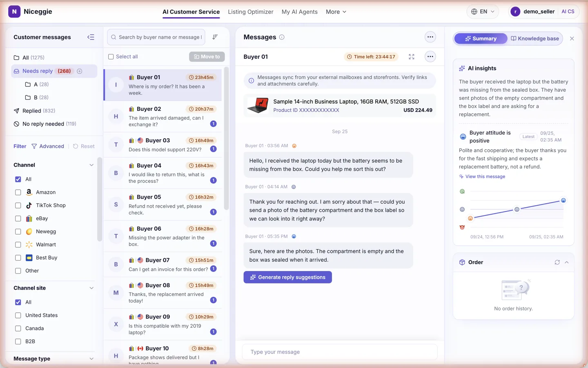The width and height of the screenshot is (588, 368).
Task: Enable the Amazon channel checkbox
Action: (18, 192)
